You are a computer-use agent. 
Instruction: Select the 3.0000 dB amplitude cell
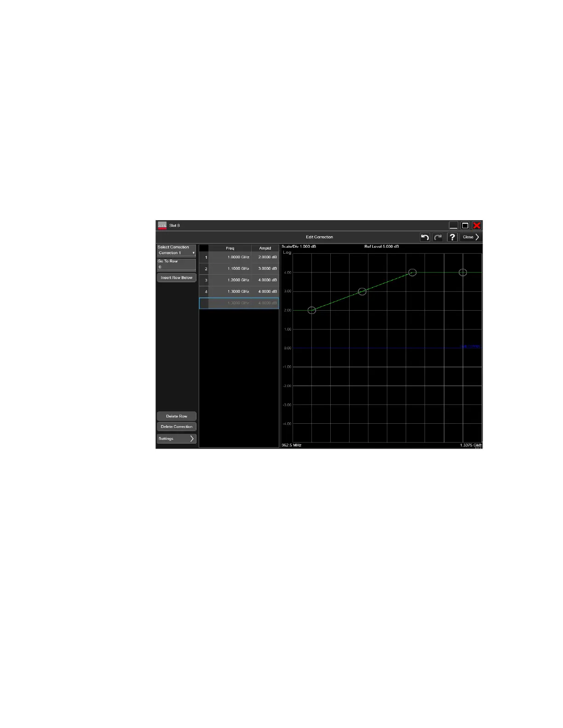point(265,269)
